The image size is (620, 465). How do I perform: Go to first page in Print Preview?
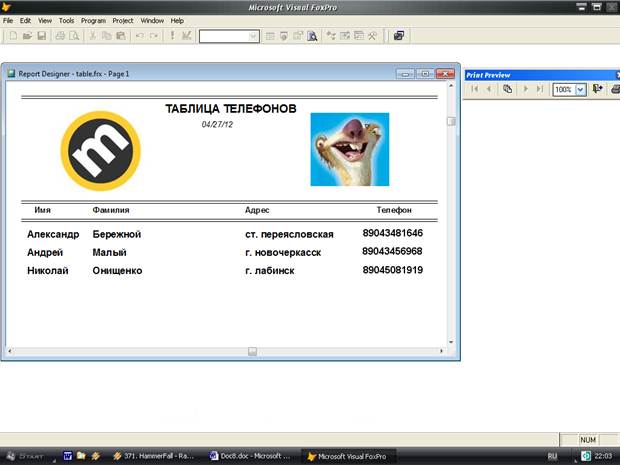click(x=475, y=89)
